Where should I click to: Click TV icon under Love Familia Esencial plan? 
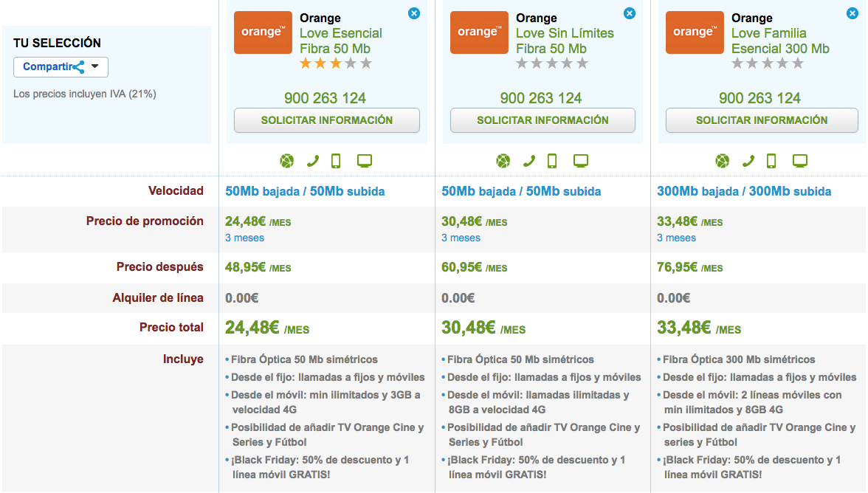(800, 161)
